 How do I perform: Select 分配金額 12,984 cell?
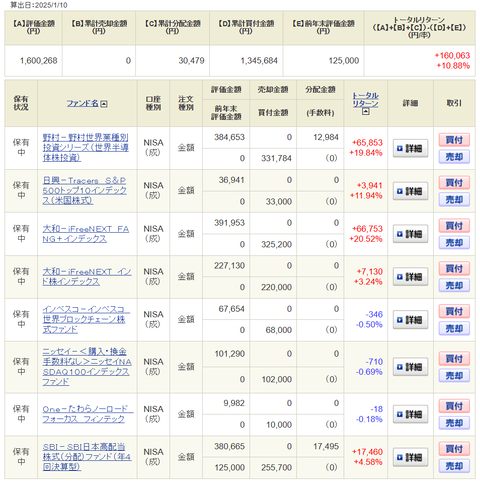point(326,137)
